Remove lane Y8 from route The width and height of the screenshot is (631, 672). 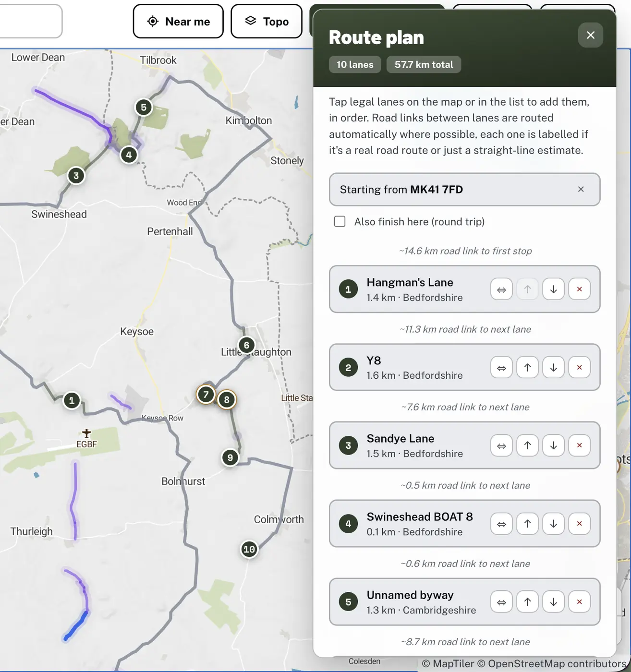tap(579, 368)
